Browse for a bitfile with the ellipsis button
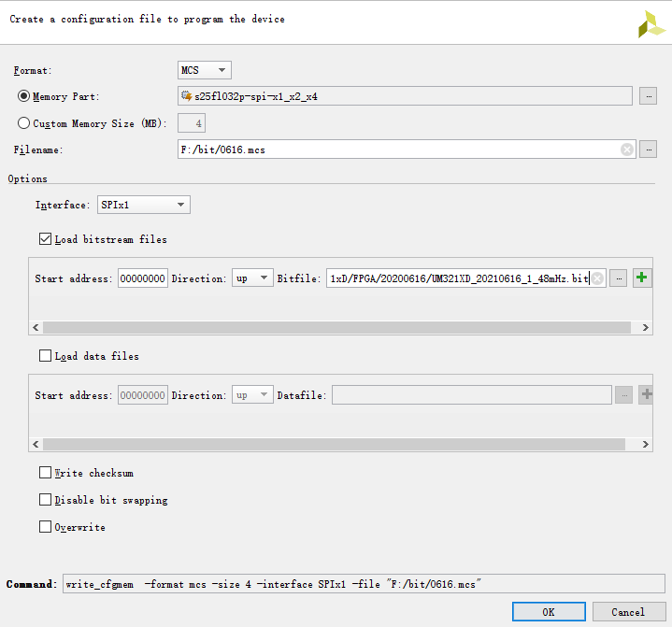672x627 pixels. [x=619, y=278]
